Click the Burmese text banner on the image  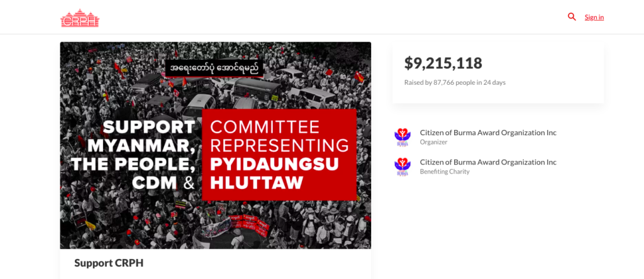(214, 68)
